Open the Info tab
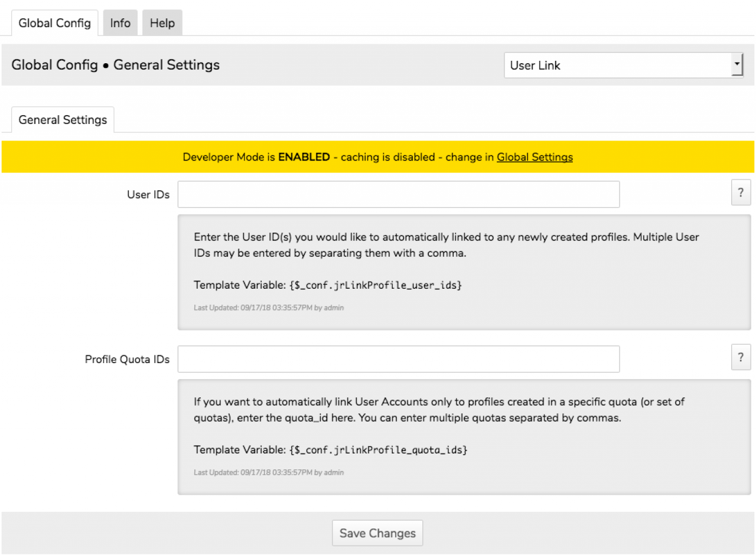 [120, 23]
